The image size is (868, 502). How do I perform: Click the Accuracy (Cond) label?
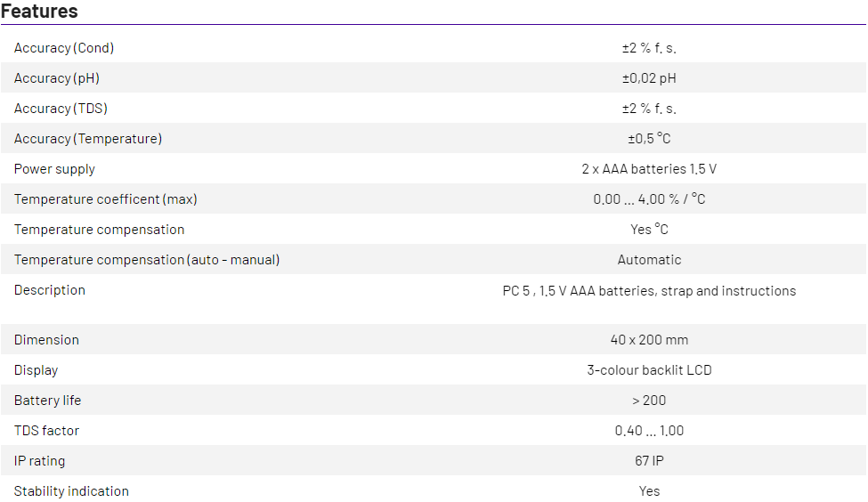click(x=64, y=48)
